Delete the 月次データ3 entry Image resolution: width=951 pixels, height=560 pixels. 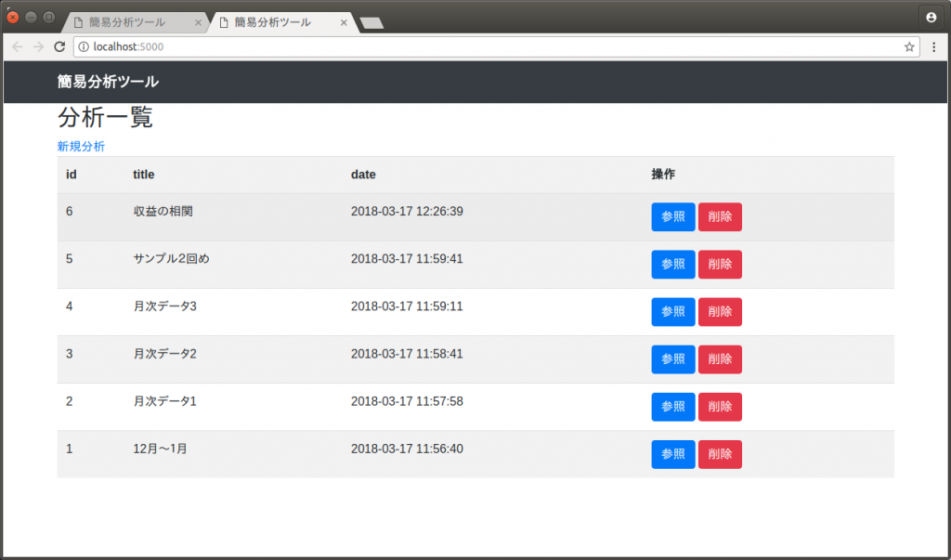pyautogui.click(x=720, y=312)
